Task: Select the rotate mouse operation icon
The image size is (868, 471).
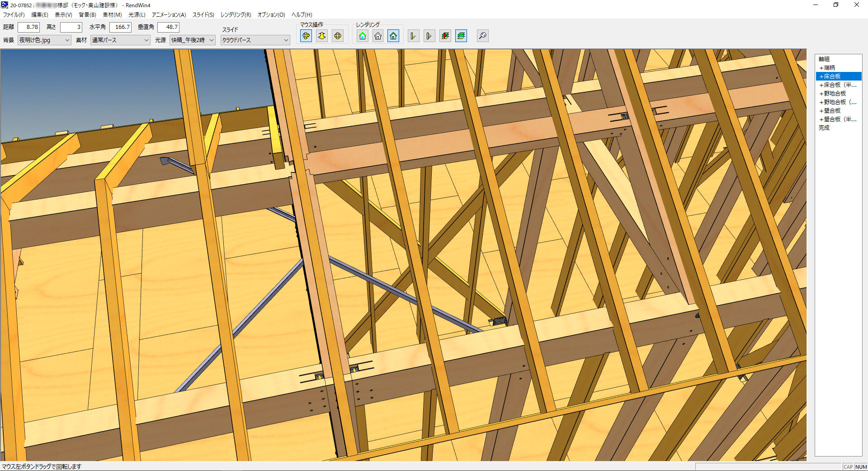Action: click(x=306, y=36)
